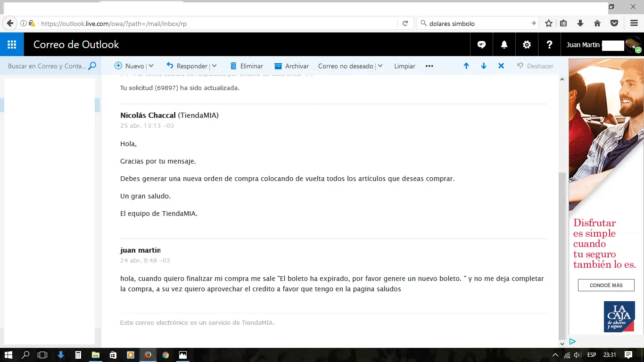Open Google Chrome from the taskbar

tap(165, 355)
